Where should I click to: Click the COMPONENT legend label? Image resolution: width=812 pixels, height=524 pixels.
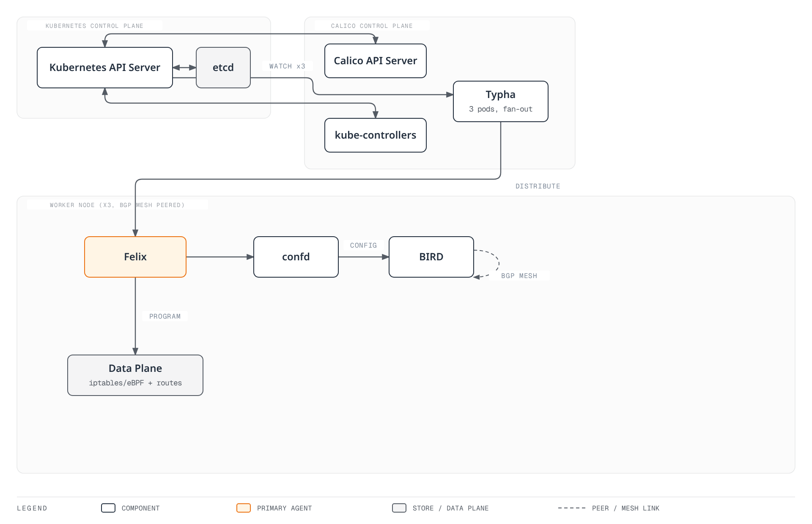[141, 508]
